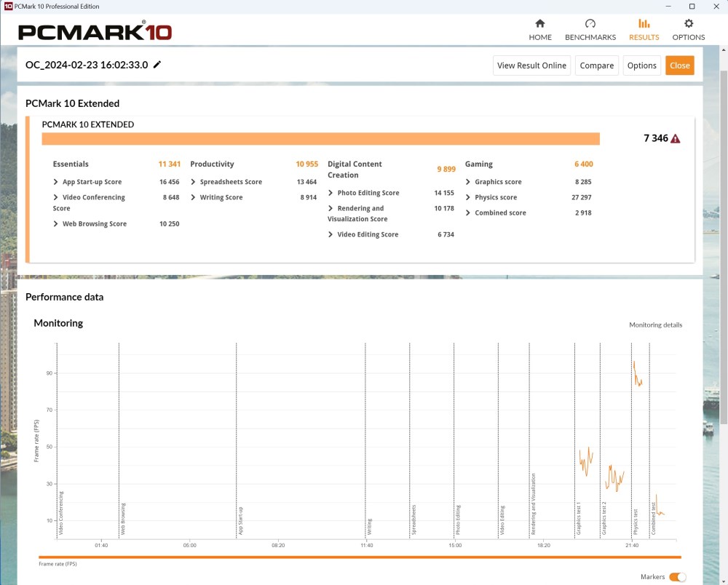The image size is (728, 585).
Task: Click the Essentials score 11 341
Action: 169,164
